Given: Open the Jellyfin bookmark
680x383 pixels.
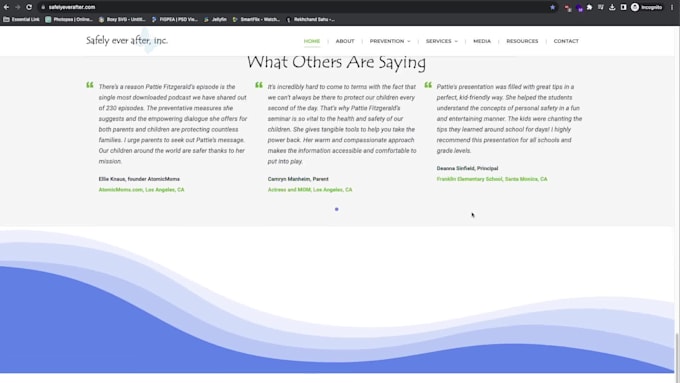Looking at the screenshot, I should tap(215, 20).
